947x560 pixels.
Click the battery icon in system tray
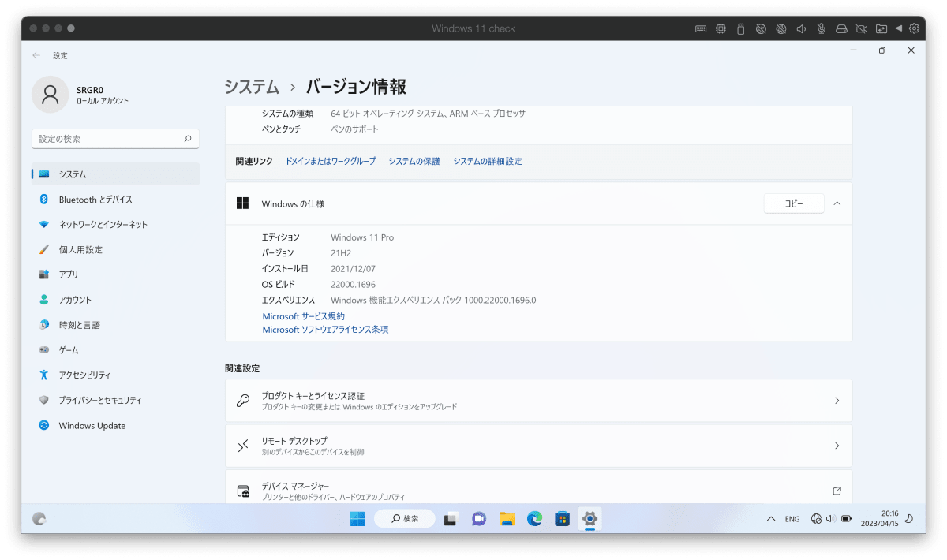tap(847, 519)
